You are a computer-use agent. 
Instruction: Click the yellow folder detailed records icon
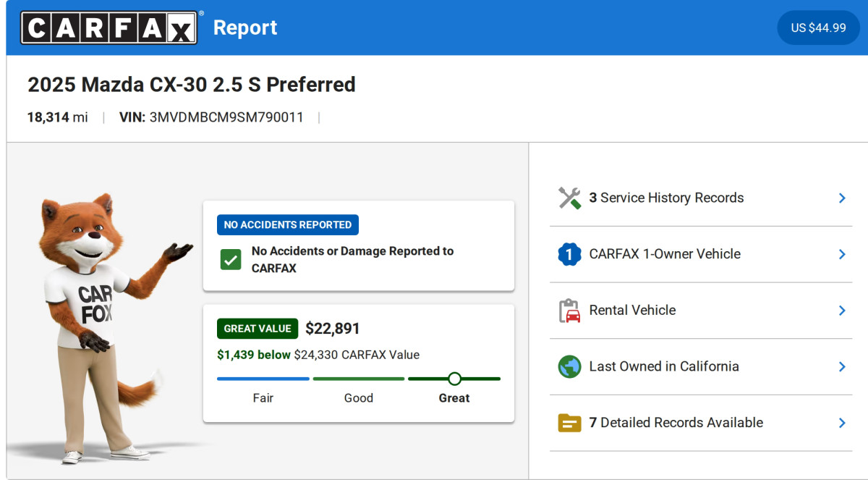click(x=569, y=423)
